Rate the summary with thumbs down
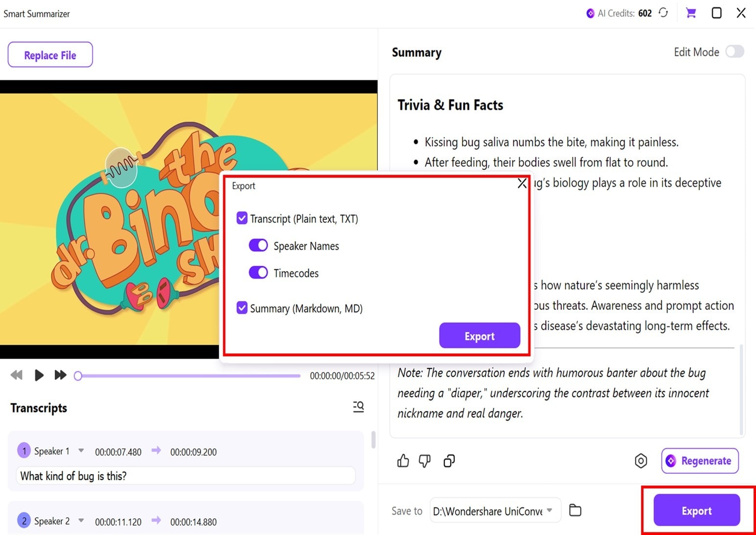This screenshot has height=535, width=756. (x=425, y=461)
